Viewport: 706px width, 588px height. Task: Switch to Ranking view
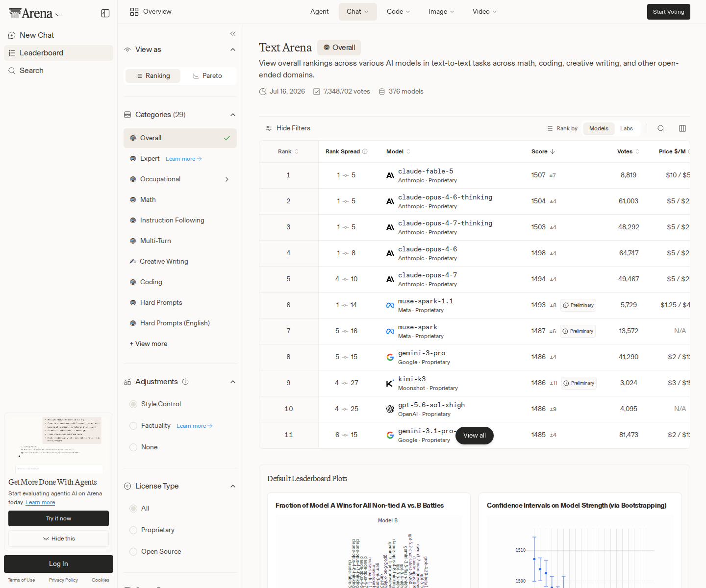[153, 76]
